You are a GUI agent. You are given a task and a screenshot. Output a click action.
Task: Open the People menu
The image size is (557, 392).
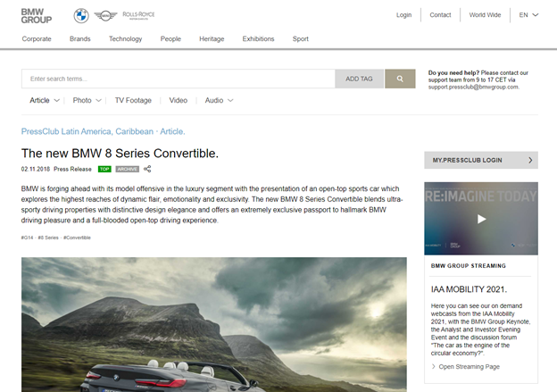170,38
